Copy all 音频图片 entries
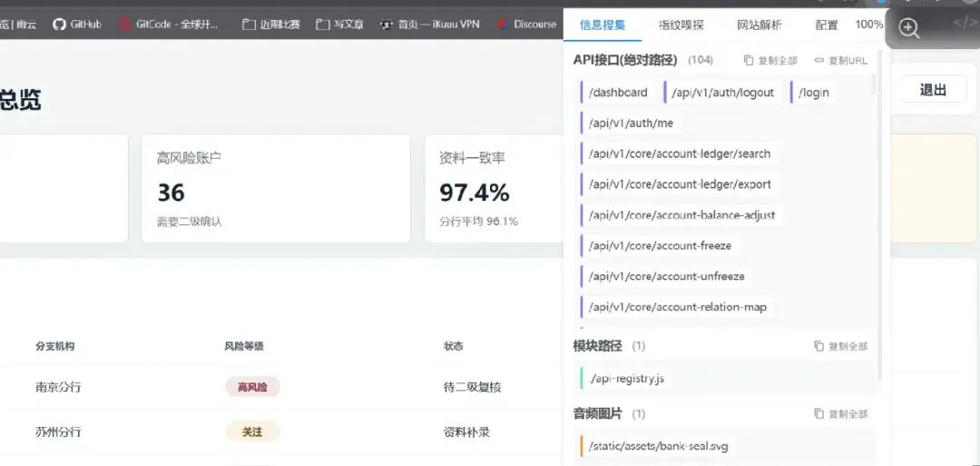Screen dimensions: 980x466 840,413
